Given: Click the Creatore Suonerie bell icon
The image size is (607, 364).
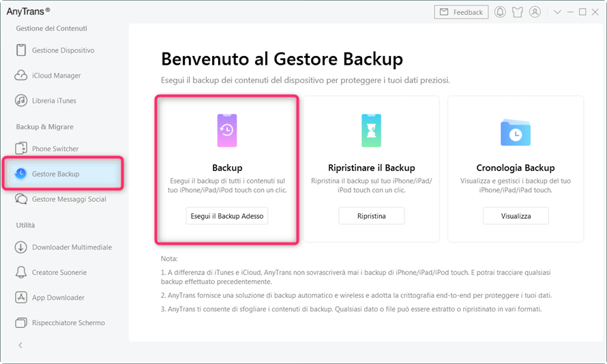Looking at the screenshot, I should pos(21,273).
